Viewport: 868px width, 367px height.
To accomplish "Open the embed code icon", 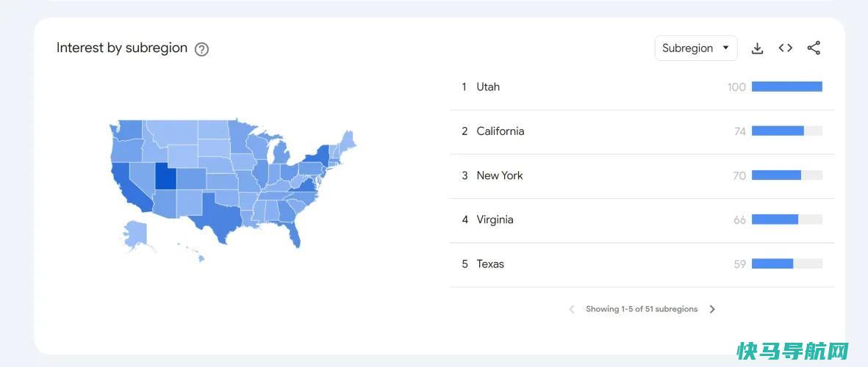I will tap(786, 48).
